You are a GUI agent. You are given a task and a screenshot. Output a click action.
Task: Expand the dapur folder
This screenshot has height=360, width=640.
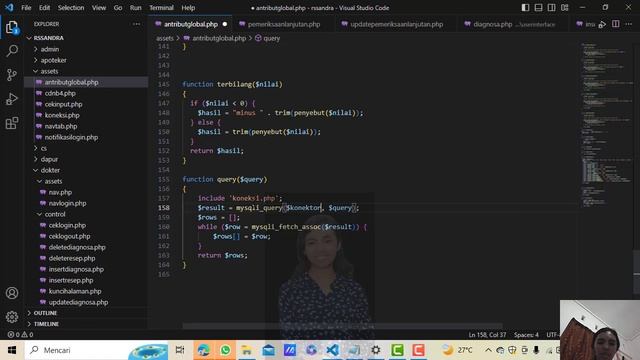pos(49,159)
